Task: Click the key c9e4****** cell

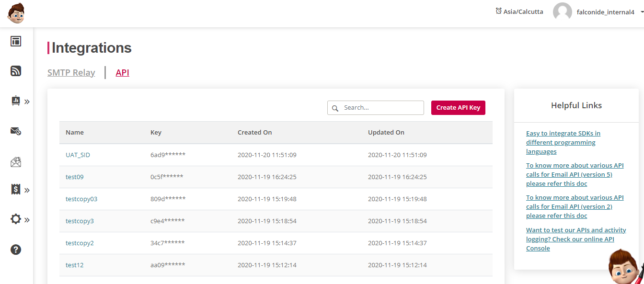Action: 167,221
